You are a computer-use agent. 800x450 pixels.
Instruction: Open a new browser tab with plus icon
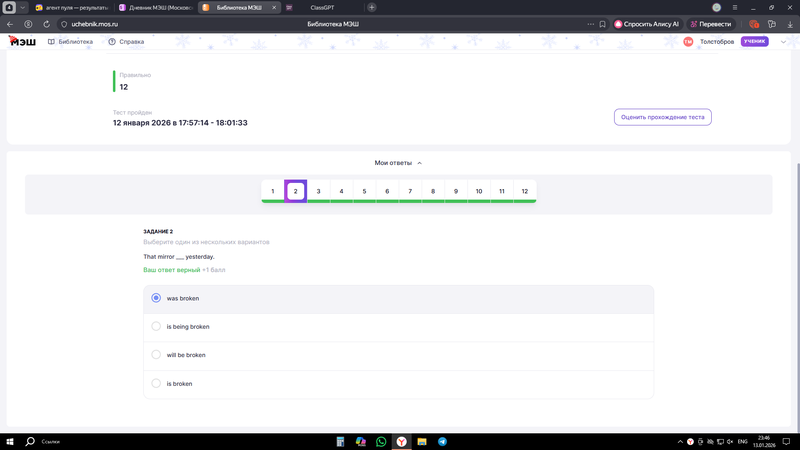point(372,7)
